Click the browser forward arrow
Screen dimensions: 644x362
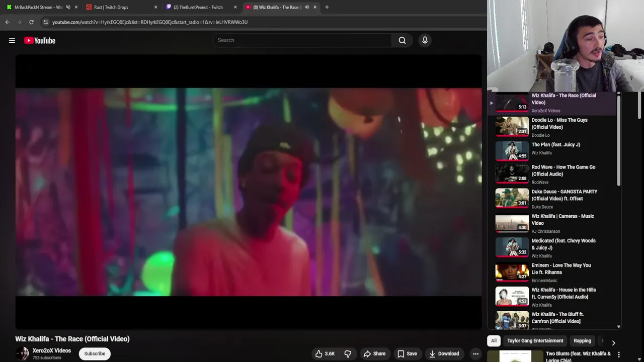(x=19, y=22)
